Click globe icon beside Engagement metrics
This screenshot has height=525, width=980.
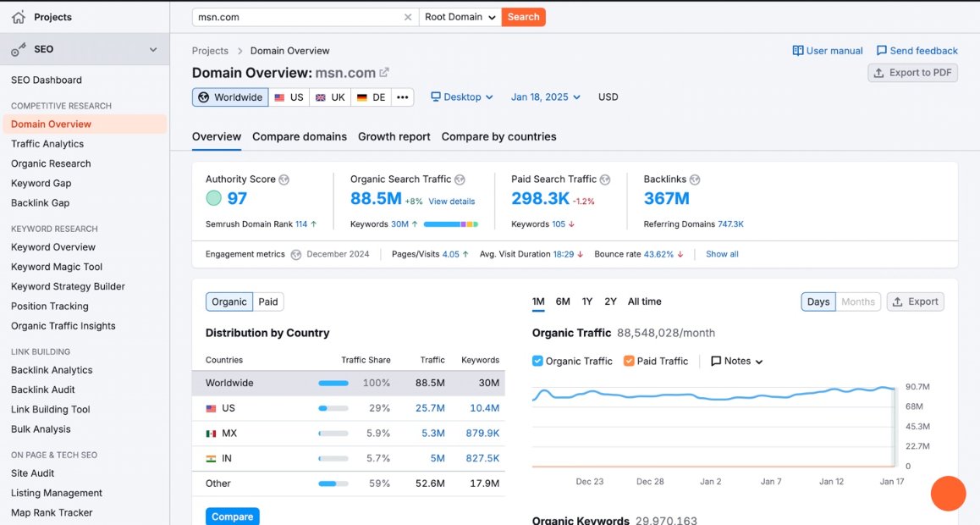pyautogui.click(x=295, y=254)
